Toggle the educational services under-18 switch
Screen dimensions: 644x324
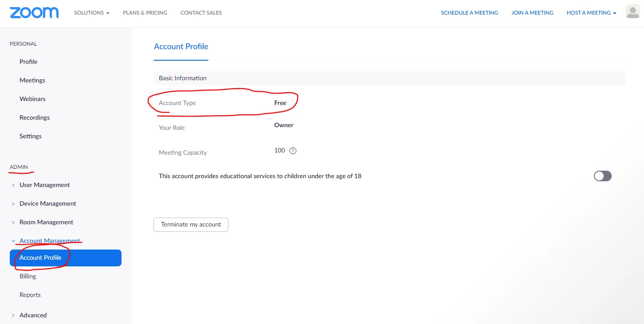[603, 176]
